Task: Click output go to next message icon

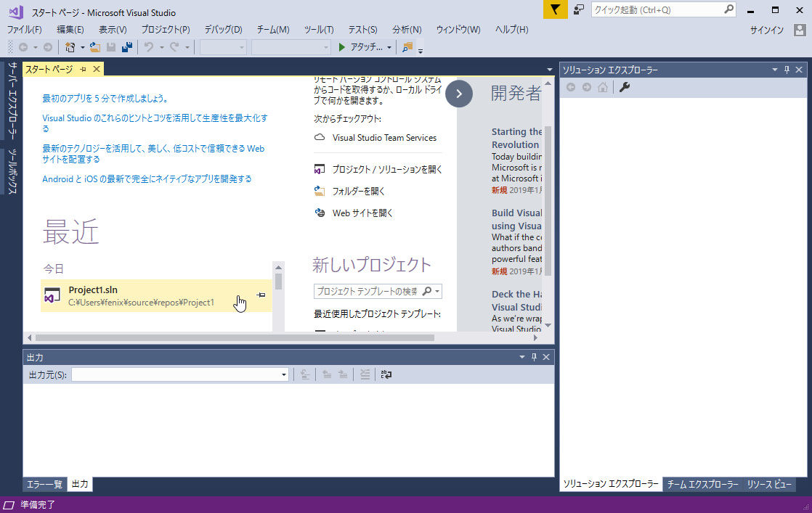Action: pos(343,374)
